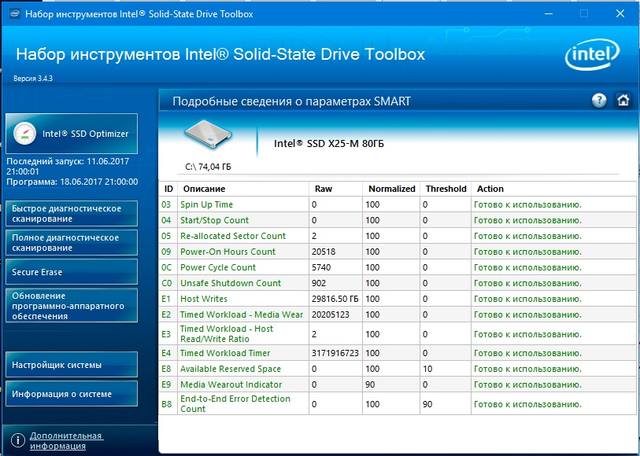640x456 pixels.
Task: Click the Host Writes attribute row
Action: 398,299
